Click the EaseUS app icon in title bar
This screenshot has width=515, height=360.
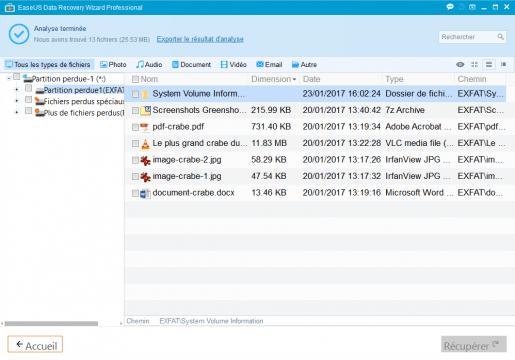coord(10,7)
